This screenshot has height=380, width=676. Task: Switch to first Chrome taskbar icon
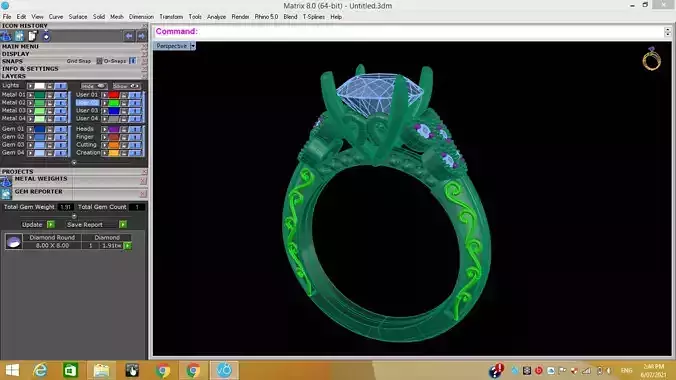tap(163, 371)
